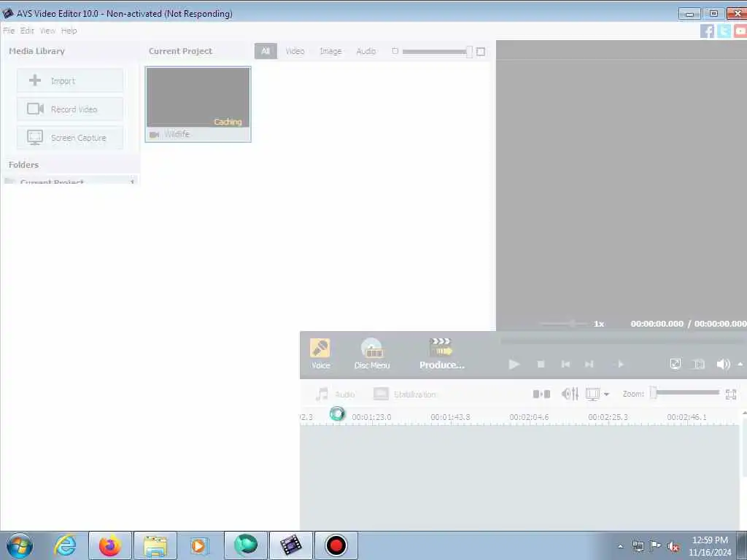Open the Windows Start menu

point(20,545)
